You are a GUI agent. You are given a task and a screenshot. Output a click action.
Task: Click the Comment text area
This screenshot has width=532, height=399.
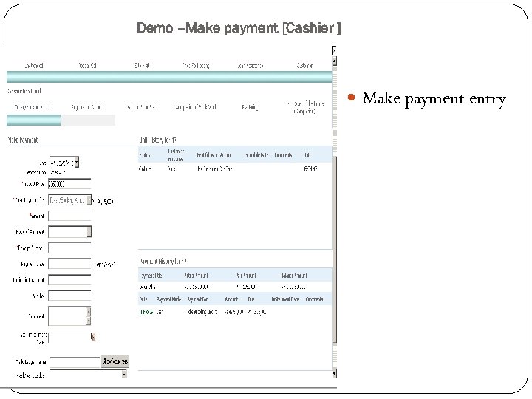click(67, 316)
